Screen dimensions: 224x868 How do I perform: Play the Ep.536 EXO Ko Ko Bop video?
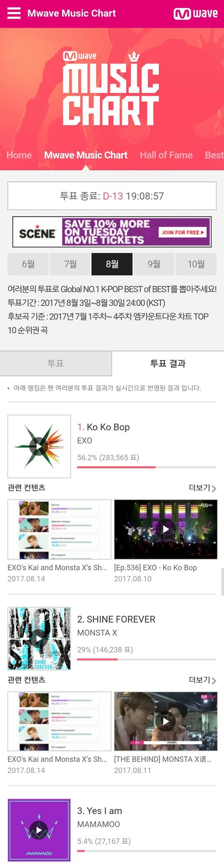coord(166,529)
